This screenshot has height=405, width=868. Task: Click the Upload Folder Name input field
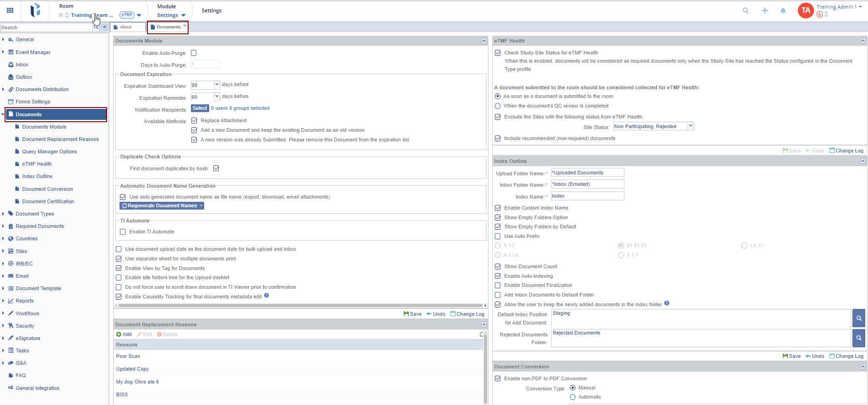coord(587,173)
